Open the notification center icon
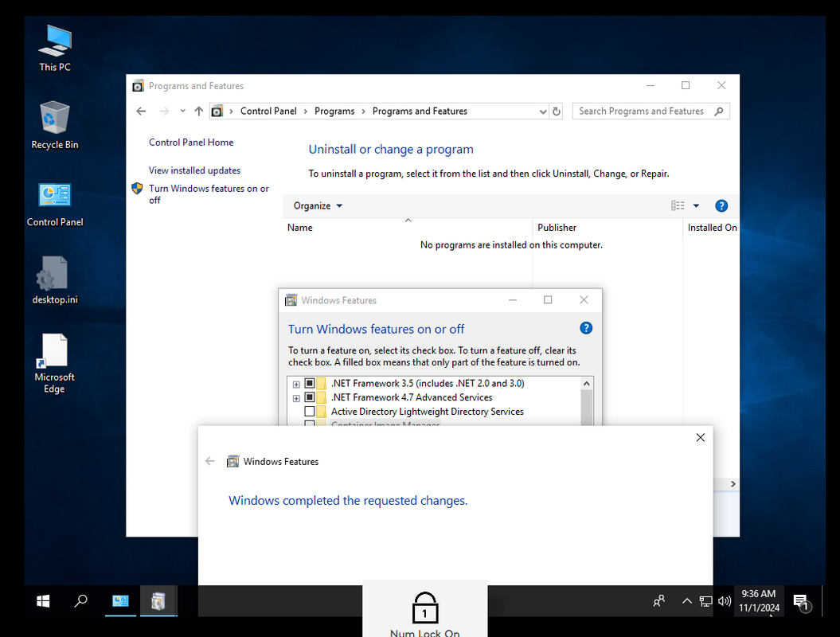840x637 pixels. point(802,602)
